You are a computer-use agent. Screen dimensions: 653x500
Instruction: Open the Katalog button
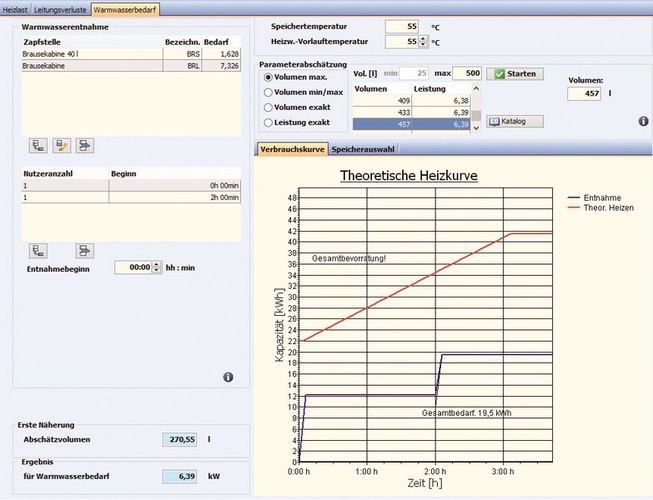click(x=515, y=121)
